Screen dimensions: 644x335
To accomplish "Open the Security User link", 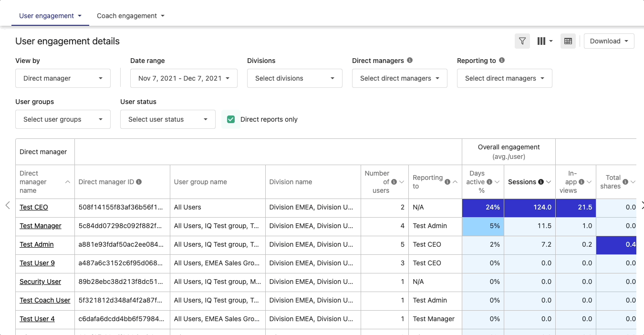I will 40,282.
